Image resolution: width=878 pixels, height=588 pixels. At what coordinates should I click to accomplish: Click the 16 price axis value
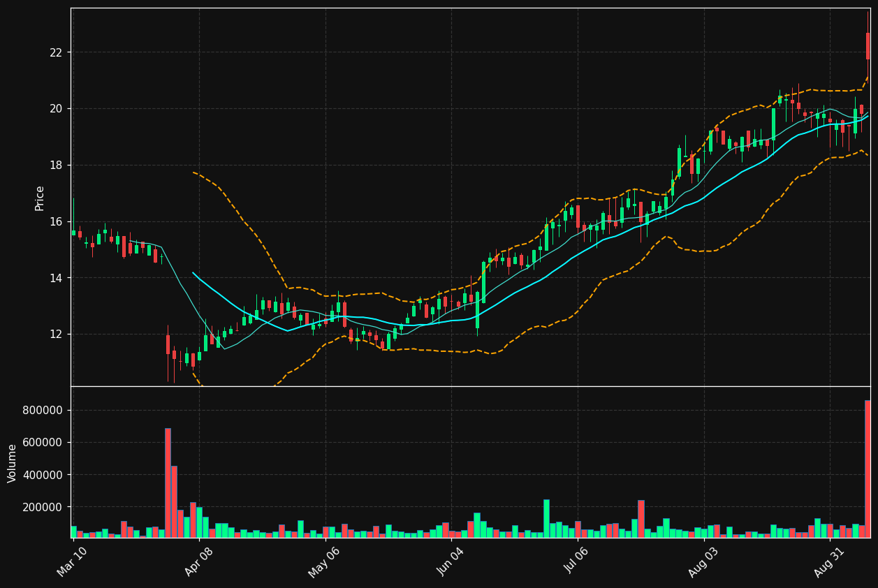56,221
